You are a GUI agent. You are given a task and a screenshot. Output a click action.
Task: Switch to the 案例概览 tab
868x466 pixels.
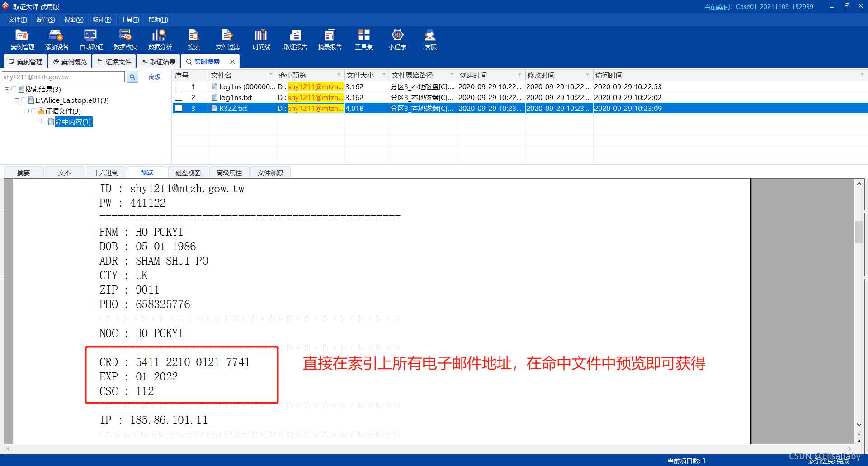click(x=70, y=62)
